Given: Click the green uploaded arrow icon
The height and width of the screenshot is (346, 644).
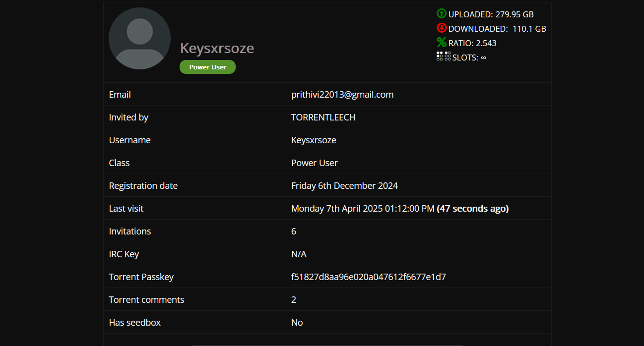Looking at the screenshot, I should [442, 14].
